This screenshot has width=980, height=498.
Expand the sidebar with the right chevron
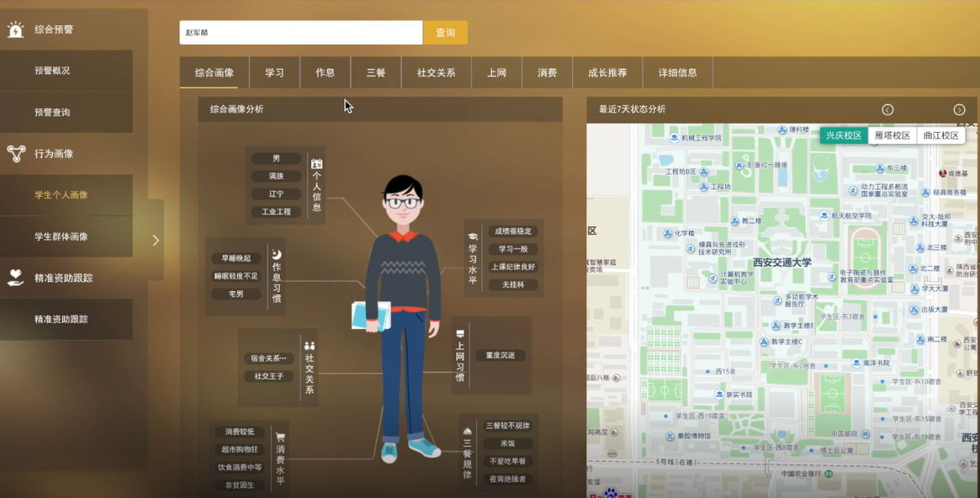156,240
